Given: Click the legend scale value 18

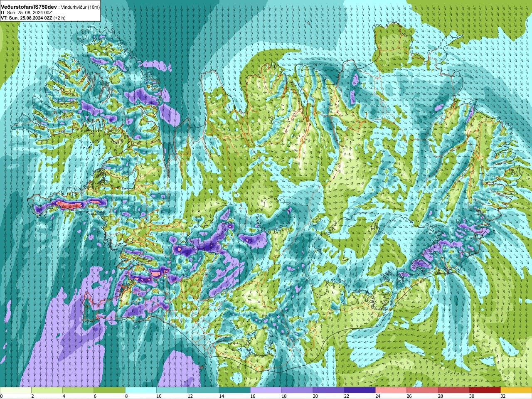Looking at the screenshot, I should tap(284, 396).
